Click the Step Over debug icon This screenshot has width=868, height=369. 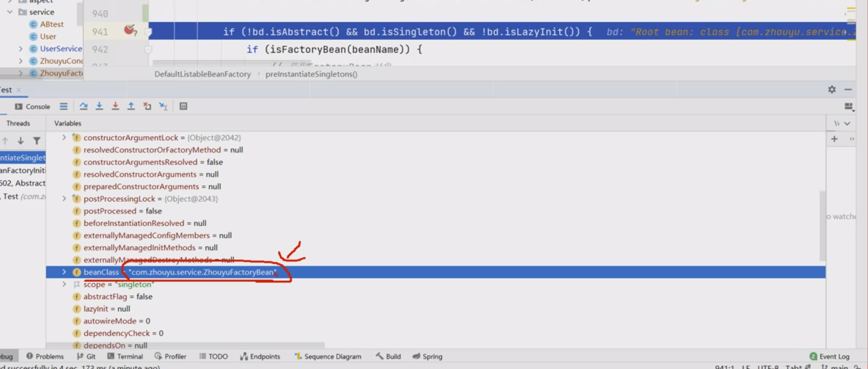83,107
